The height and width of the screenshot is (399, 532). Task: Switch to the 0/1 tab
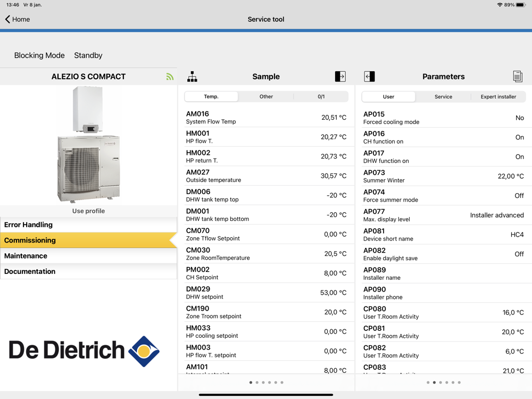pyautogui.click(x=321, y=97)
